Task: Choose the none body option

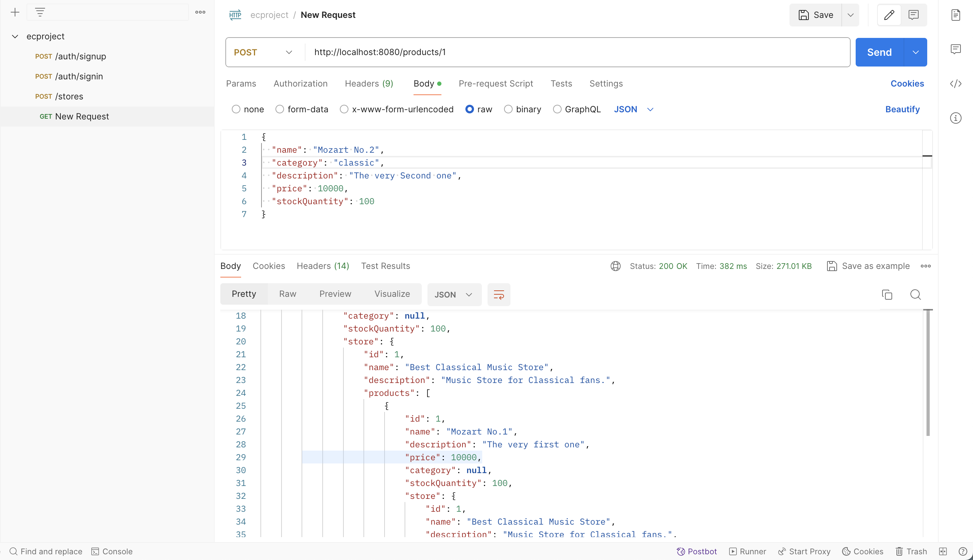Action: pyautogui.click(x=236, y=109)
